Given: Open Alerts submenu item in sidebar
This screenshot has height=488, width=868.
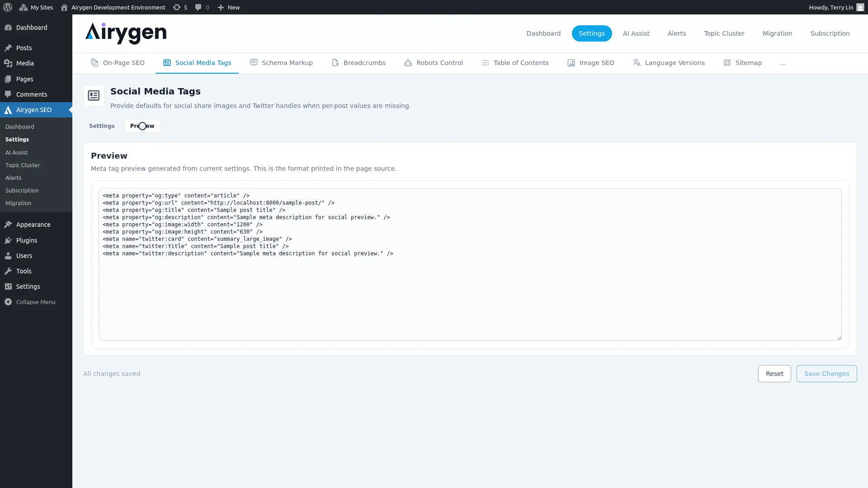Looking at the screenshot, I should pos(14,178).
